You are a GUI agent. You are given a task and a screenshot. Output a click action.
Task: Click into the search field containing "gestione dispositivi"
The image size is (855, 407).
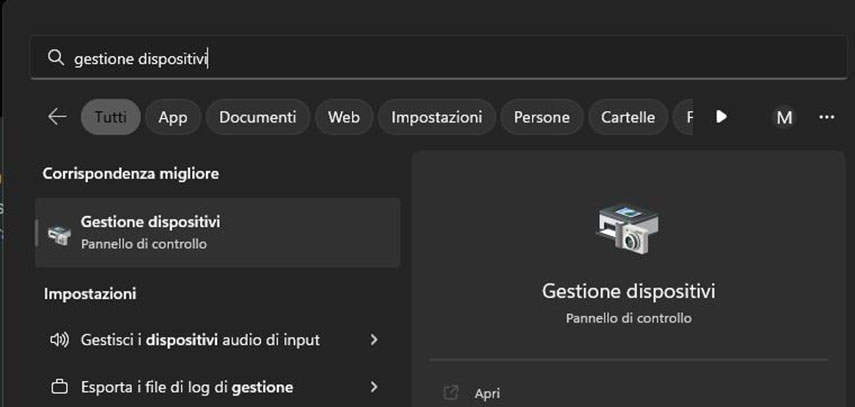(x=400, y=59)
